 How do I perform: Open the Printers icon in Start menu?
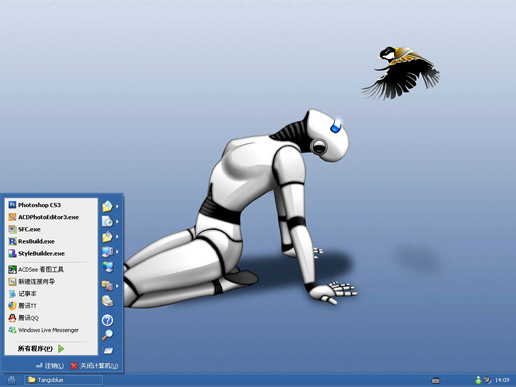[107, 301]
